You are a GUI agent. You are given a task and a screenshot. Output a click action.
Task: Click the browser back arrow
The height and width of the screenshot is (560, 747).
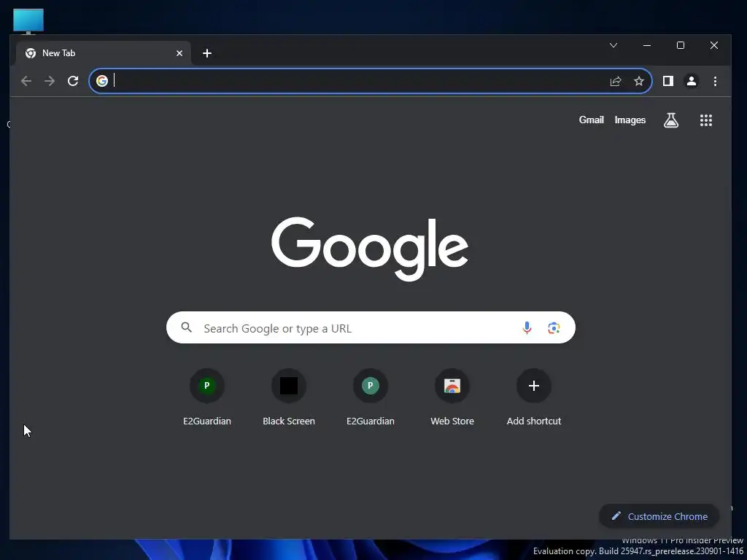click(26, 81)
